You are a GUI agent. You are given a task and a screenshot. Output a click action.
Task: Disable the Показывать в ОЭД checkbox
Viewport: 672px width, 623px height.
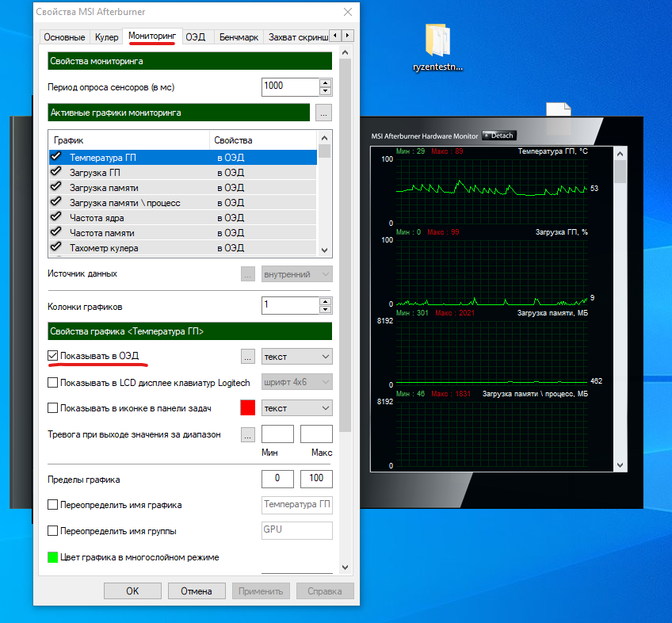(53, 356)
